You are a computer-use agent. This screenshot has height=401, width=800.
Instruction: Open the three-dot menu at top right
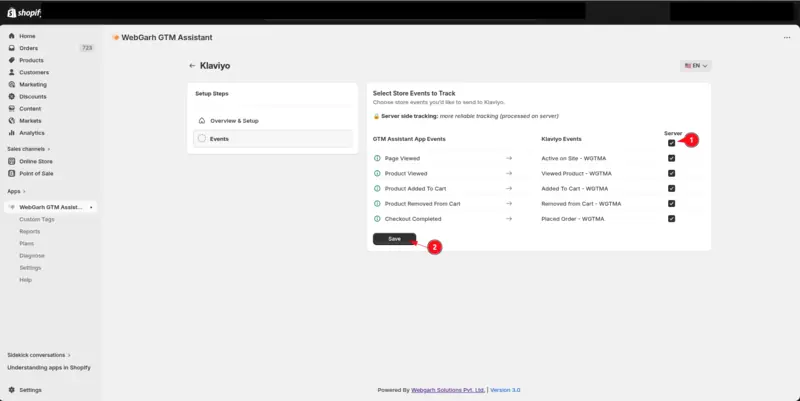coord(787,37)
